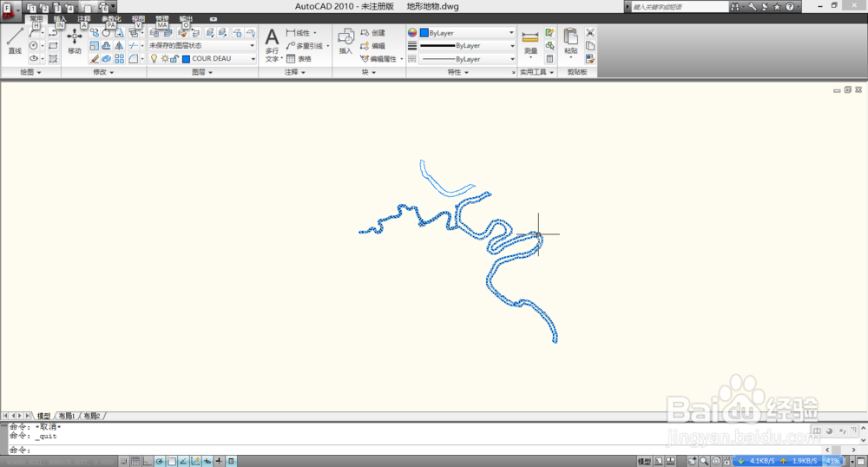Switch to the Home (常用) ribbon tab
The width and height of the screenshot is (868, 467).
point(36,19)
